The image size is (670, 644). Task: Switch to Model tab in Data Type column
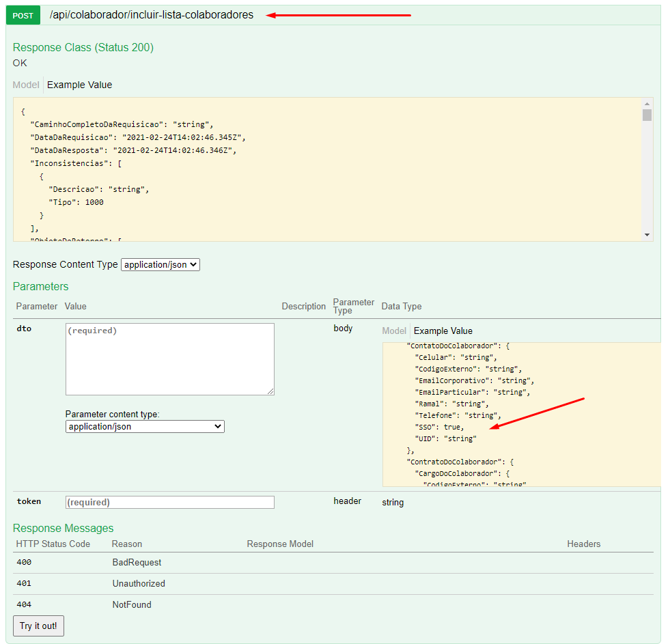pyautogui.click(x=394, y=331)
